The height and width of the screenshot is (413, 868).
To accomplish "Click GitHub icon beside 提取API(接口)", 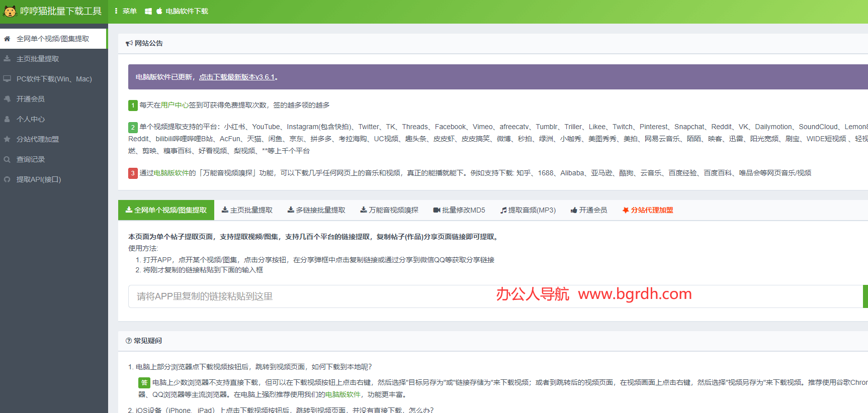I will (x=7, y=179).
